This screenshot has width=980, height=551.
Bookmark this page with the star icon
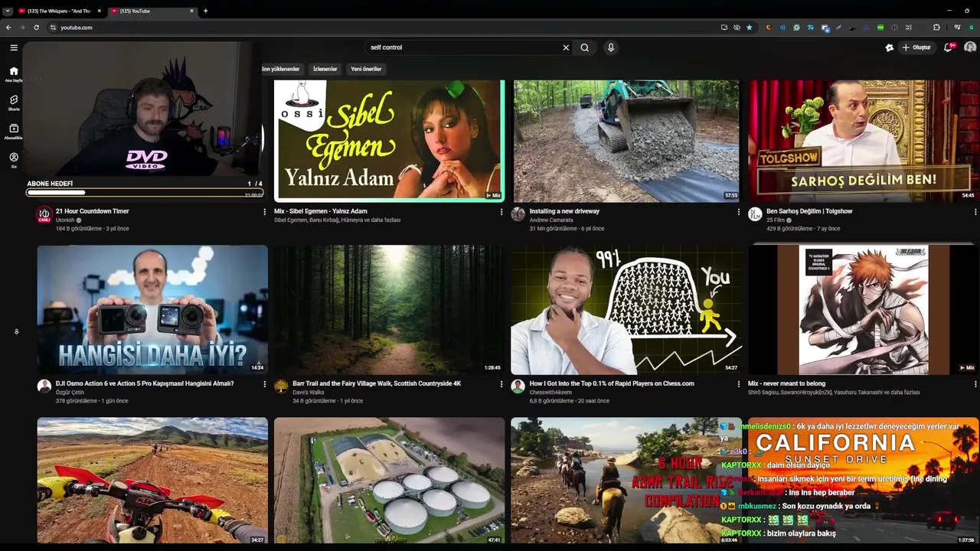[x=749, y=28]
